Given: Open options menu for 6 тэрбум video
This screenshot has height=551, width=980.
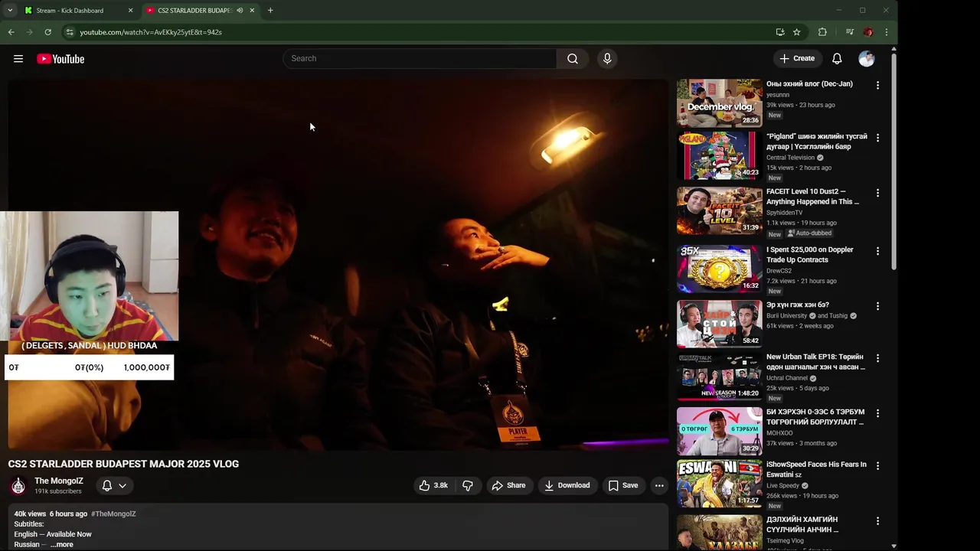Looking at the screenshot, I should 877,413.
